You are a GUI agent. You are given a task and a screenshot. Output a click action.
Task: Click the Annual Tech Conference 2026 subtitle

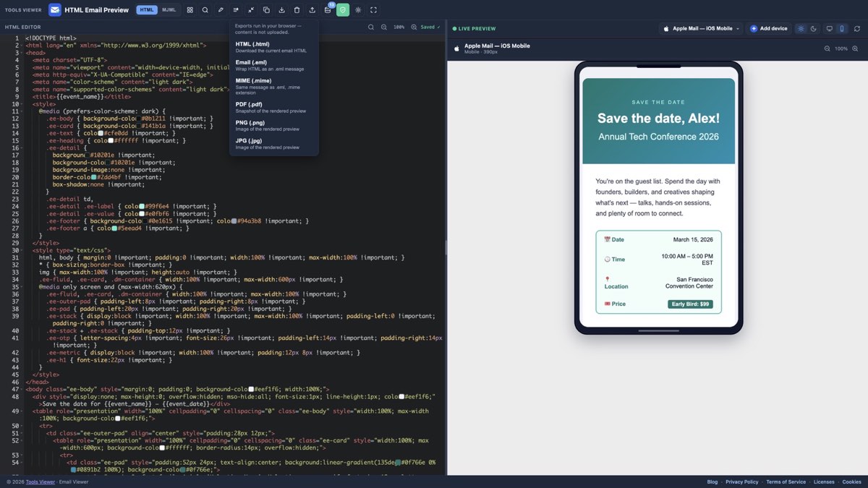point(658,137)
